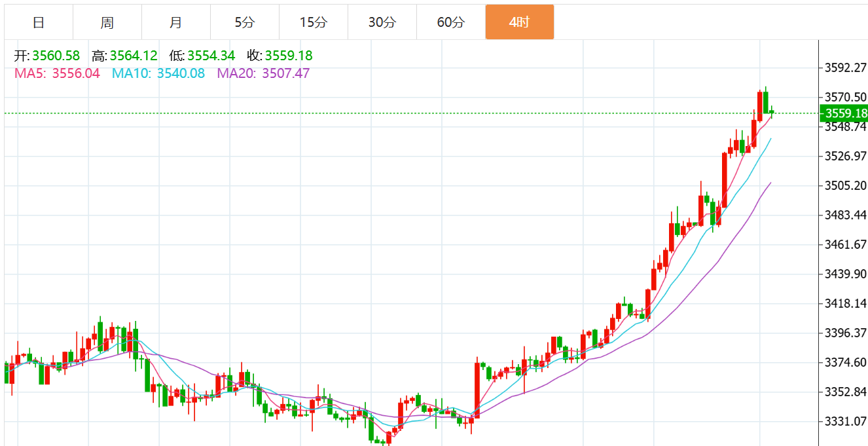Click the active orange 4时 tab

519,22
